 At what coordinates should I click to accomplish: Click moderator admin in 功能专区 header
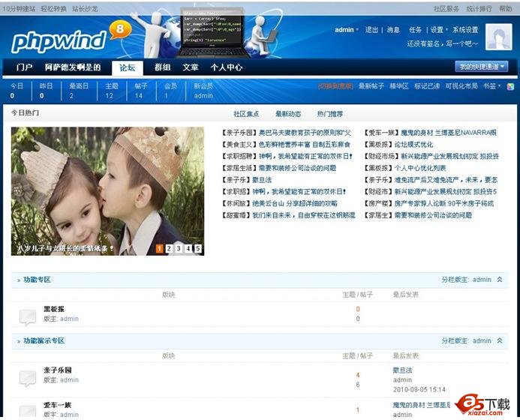pyautogui.click(x=482, y=280)
